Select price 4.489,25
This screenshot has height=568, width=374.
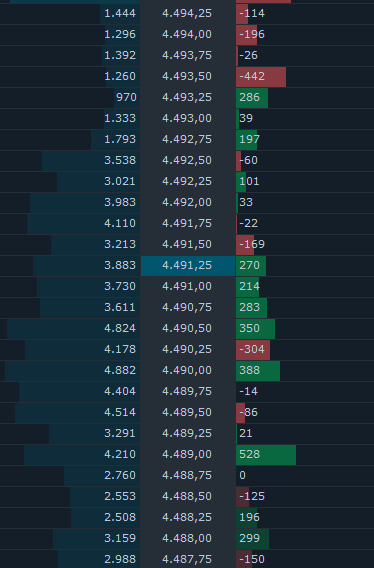click(x=187, y=434)
